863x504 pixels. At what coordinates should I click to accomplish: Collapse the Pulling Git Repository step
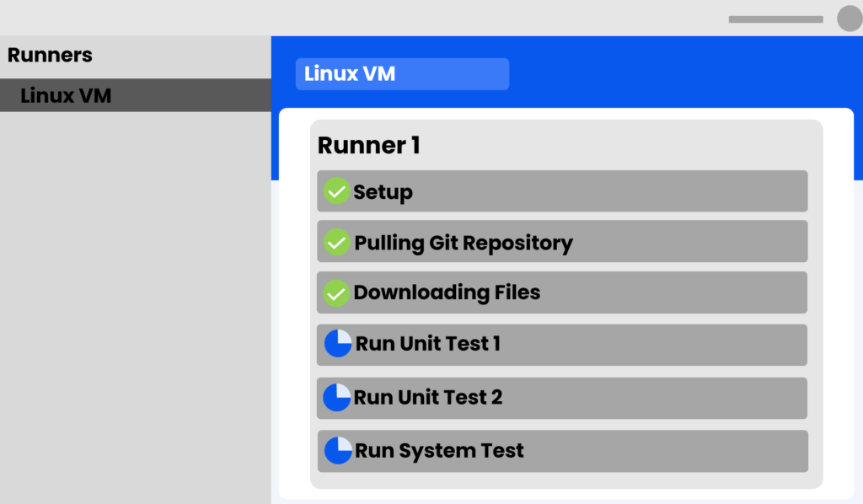point(562,242)
